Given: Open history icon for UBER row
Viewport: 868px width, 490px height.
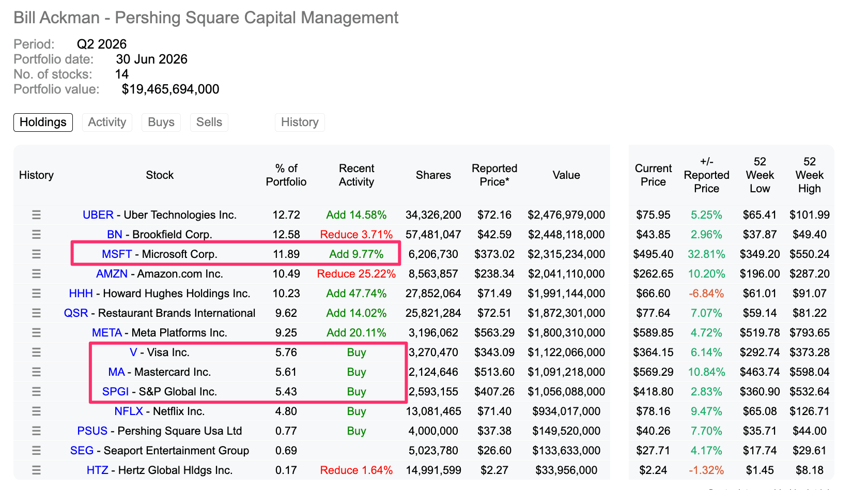Looking at the screenshot, I should [x=36, y=215].
